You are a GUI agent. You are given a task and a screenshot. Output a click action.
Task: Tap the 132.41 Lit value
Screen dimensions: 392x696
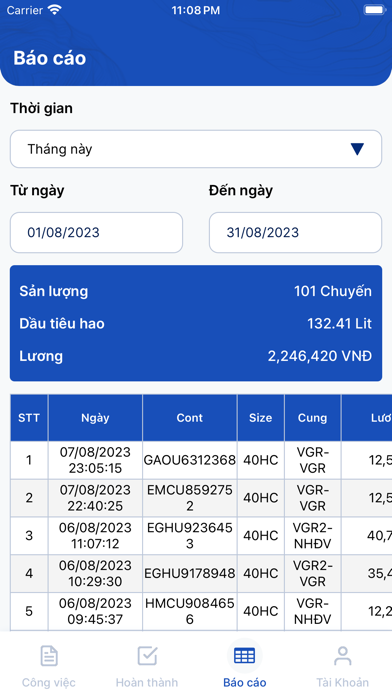(x=339, y=324)
